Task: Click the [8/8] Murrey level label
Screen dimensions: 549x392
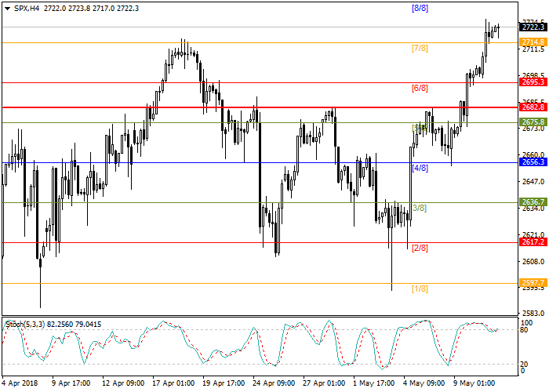Action: coord(420,8)
